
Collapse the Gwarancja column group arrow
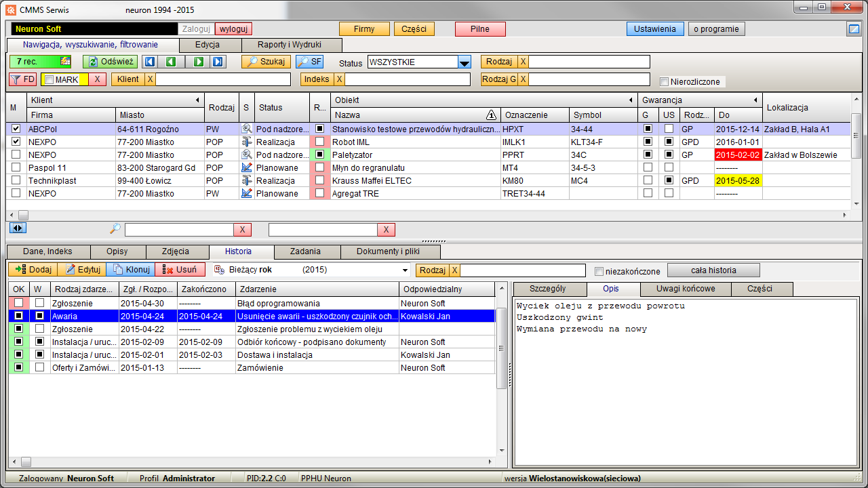click(755, 100)
